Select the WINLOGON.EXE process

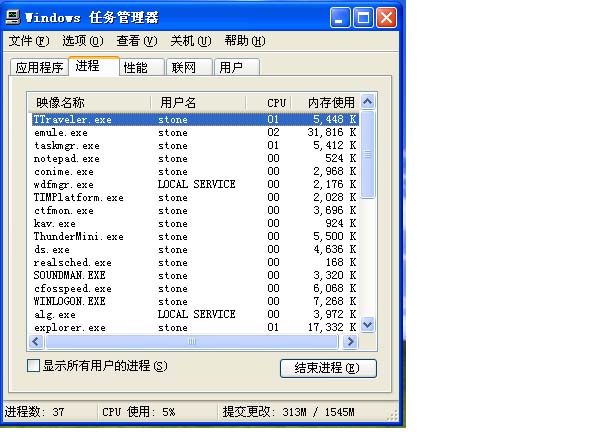pos(195,302)
